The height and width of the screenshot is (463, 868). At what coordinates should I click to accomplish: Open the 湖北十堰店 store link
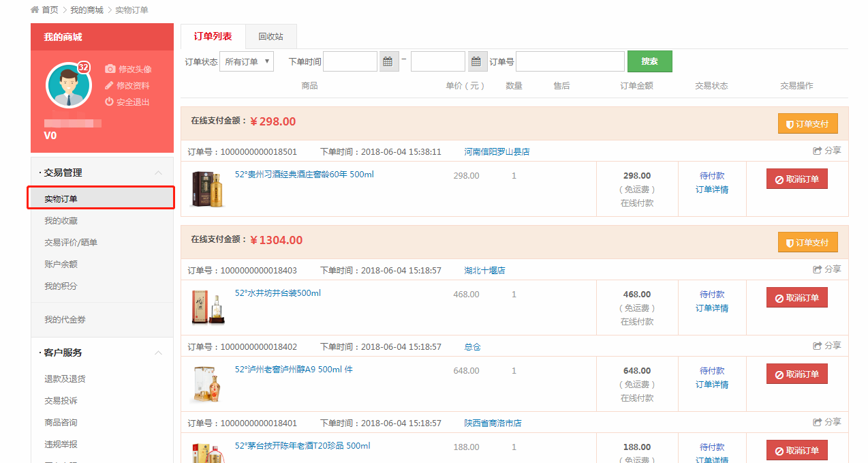[484, 270]
